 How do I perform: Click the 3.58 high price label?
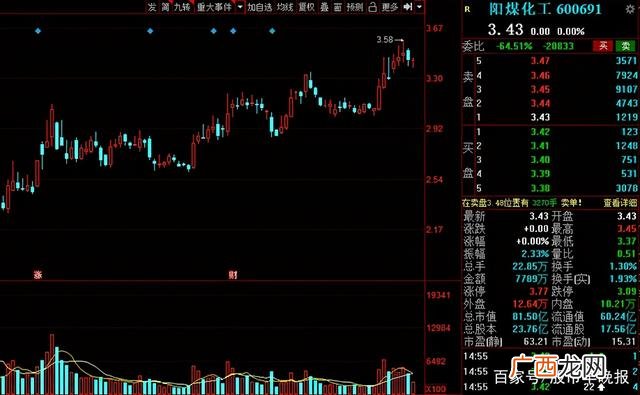[385, 40]
